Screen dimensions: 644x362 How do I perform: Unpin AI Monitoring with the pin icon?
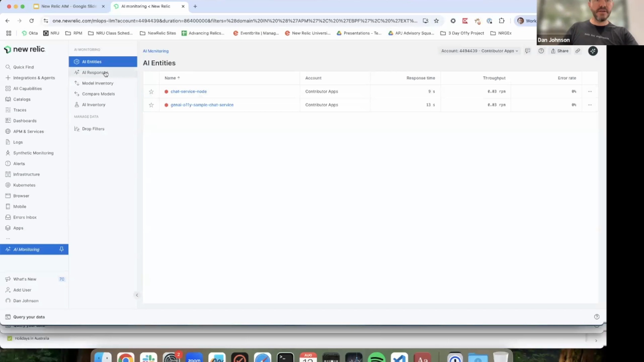[61, 249]
